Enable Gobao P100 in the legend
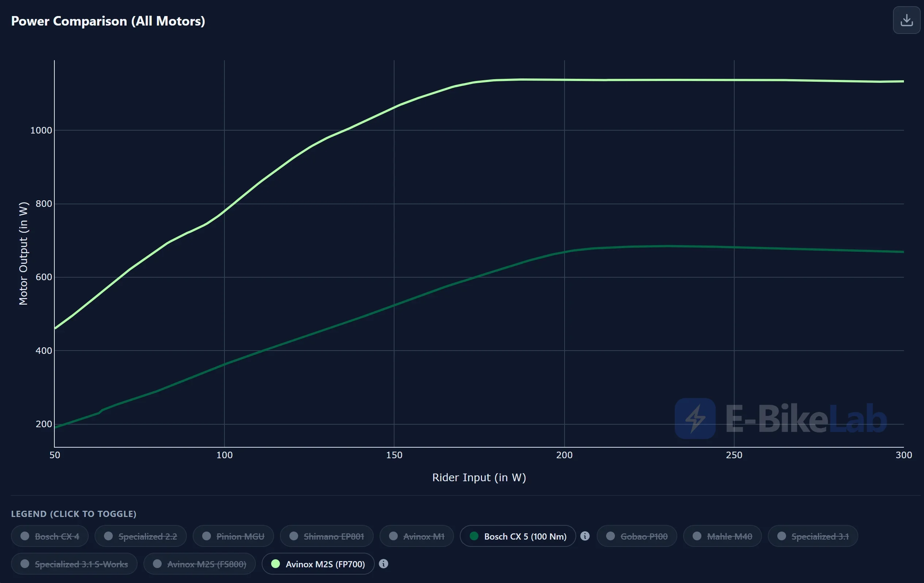This screenshot has width=924, height=583. [x=637, y=536]
